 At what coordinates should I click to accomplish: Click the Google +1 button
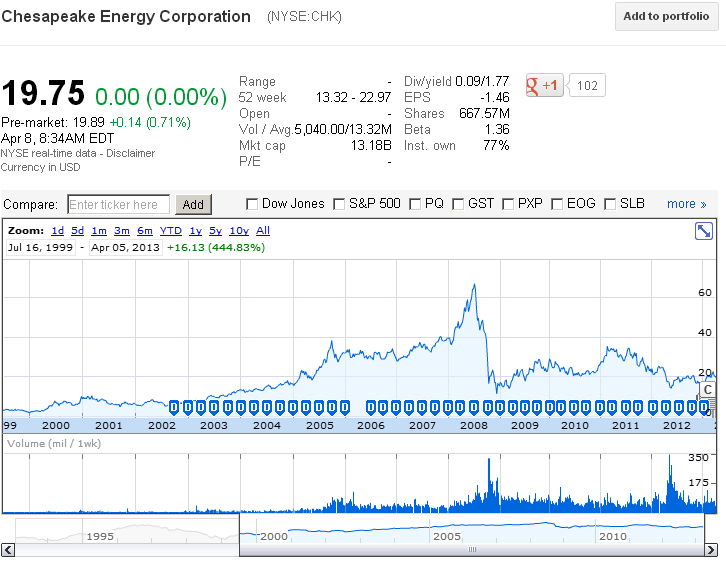click(x=544, y=85)
